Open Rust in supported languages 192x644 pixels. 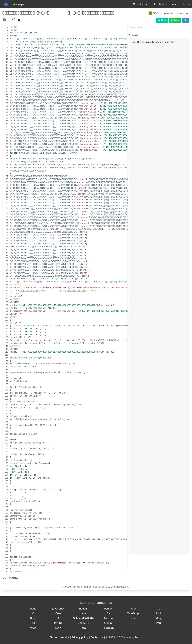coord(83,628)
